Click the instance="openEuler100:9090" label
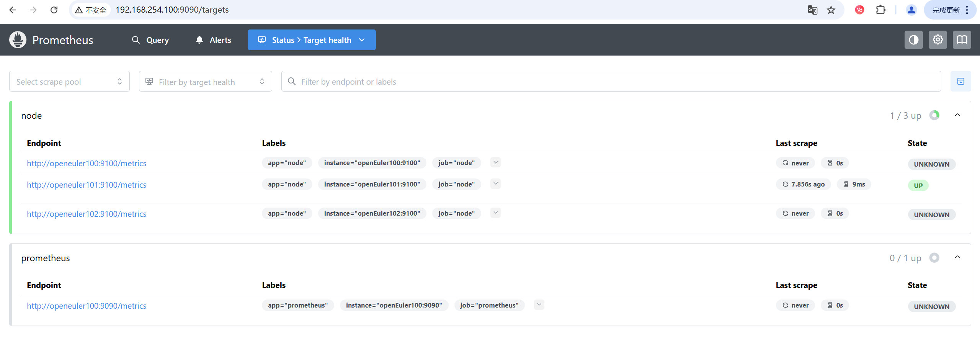 tap(394, 305)
